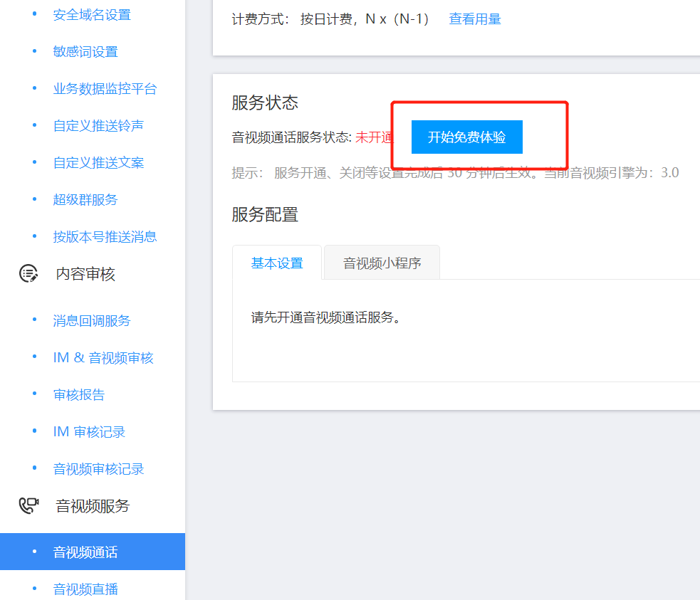Open the 查看用量 link
The image size is (700, 600).
[x=474, y=19]
